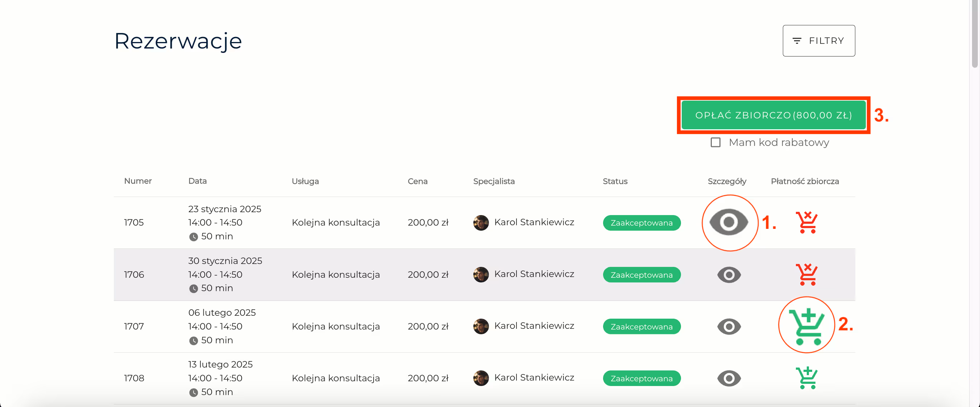Click 'Opłać zbiorczo (800,00 zł)' button

click(x=773, y=115)
